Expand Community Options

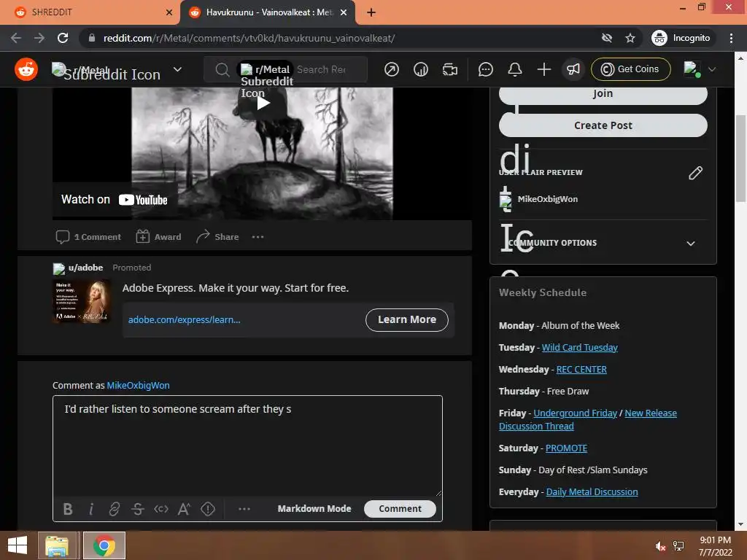pyautogui.click(x=603, y=243)
